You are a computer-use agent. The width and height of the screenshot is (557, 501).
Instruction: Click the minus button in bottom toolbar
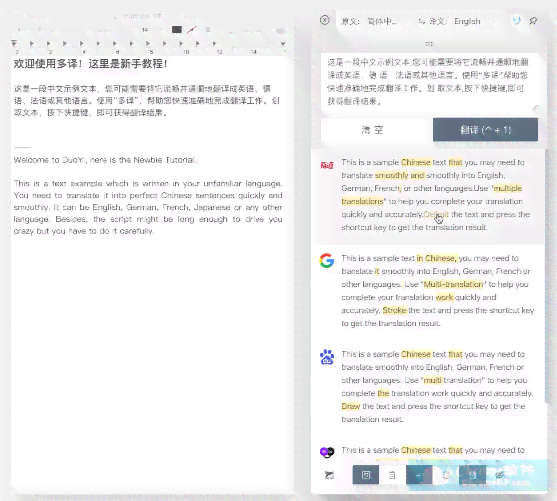(x=419, y=475)
